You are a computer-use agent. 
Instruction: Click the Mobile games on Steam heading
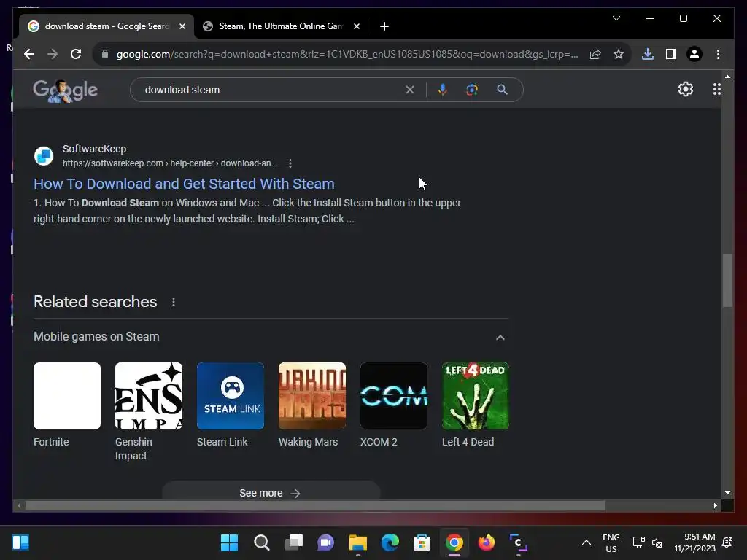pyautogui.click(x=96, y=337)
